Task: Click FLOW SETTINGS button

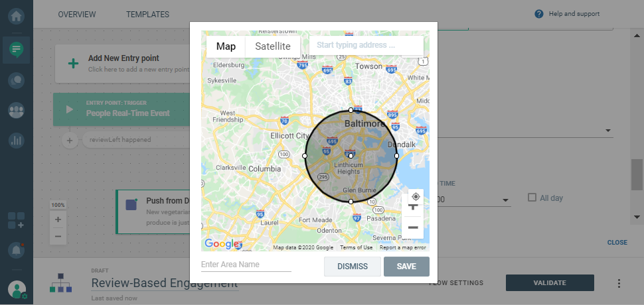Action: 456,283
